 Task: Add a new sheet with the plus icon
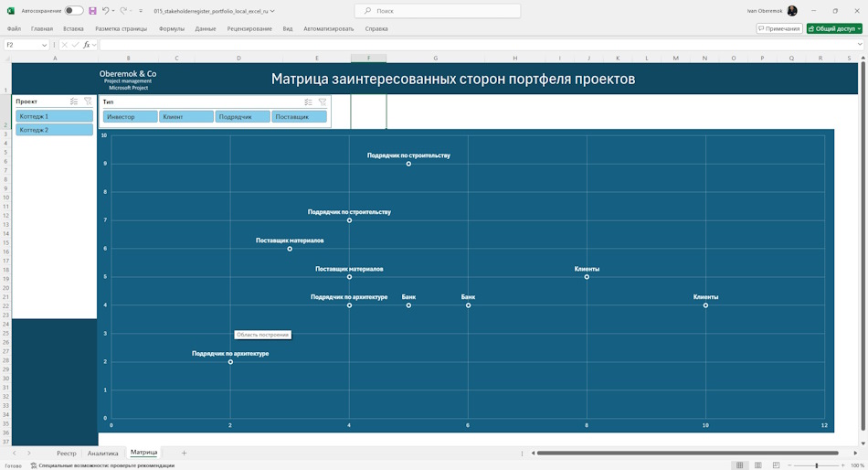pyautogui.click(x=184, y=454)
